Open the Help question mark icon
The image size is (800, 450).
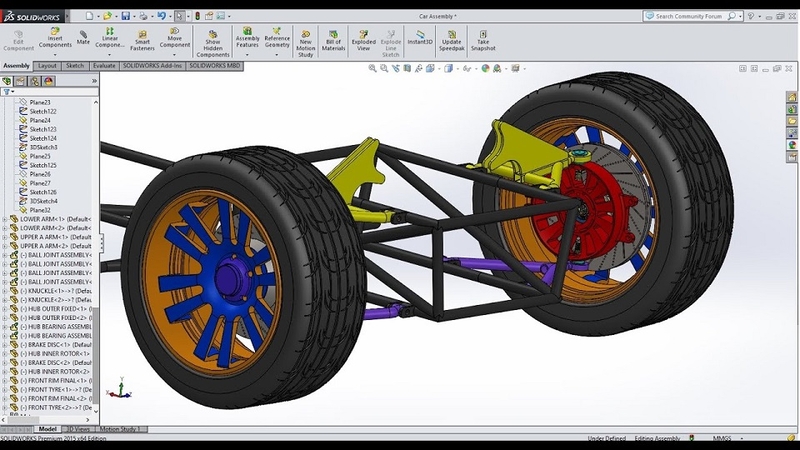[x=751, y=16]
